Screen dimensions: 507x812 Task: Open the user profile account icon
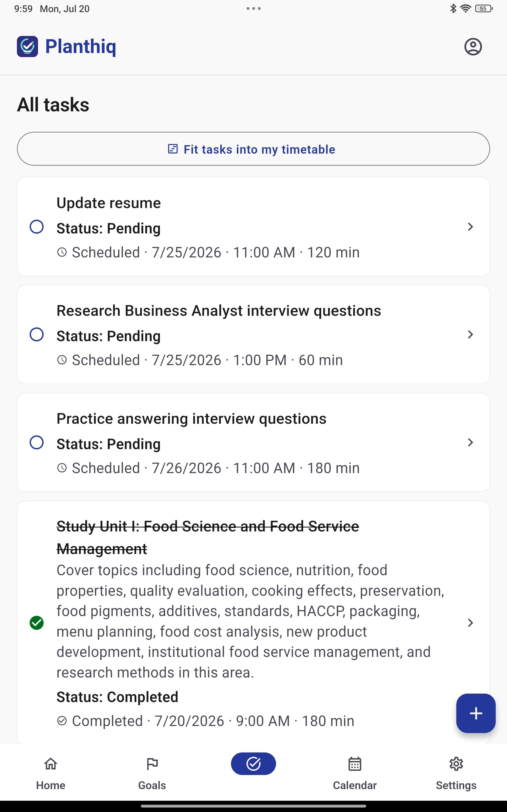pos(473,47)
